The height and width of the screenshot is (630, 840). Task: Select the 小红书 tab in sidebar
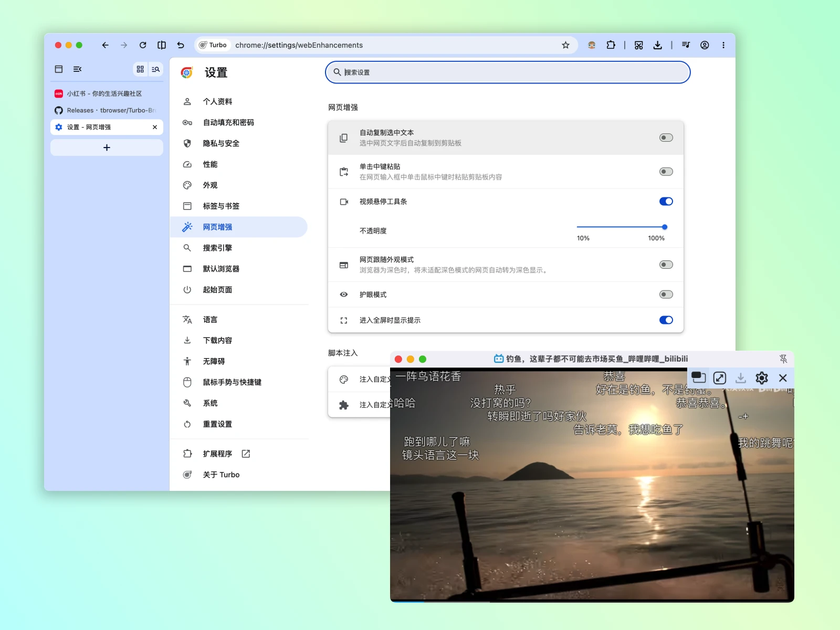pyautogui.click(x=107, y=93)
